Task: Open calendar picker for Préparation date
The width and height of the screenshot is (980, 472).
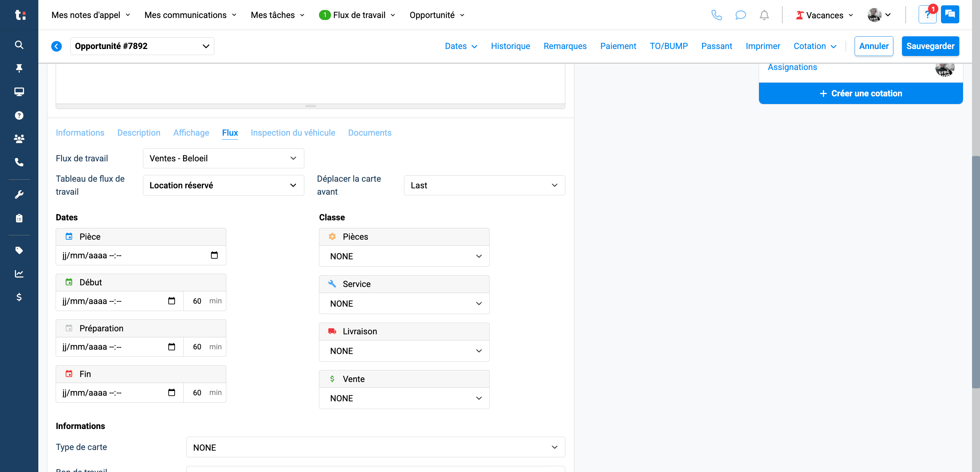Action: click(x=172, y=346)
